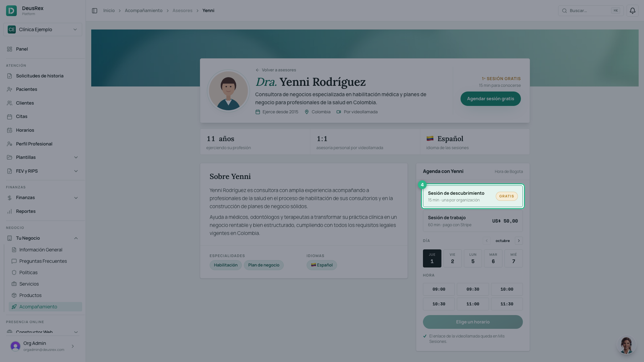This screenshot has height=362, width=644.
Task: Click the Tu Negocio building icon
Action: pyautogui.click(x=9, y=238)
